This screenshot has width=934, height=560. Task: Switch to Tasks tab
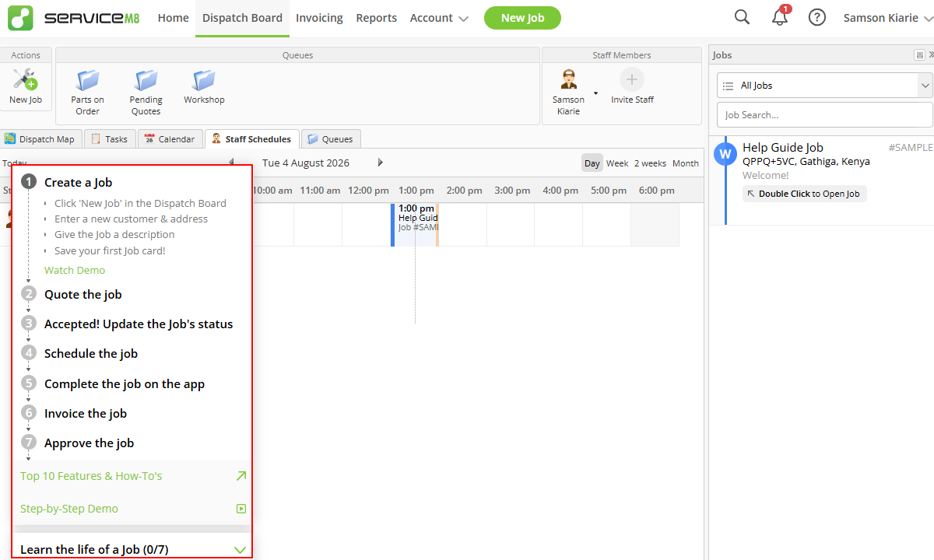coord(109,139)
